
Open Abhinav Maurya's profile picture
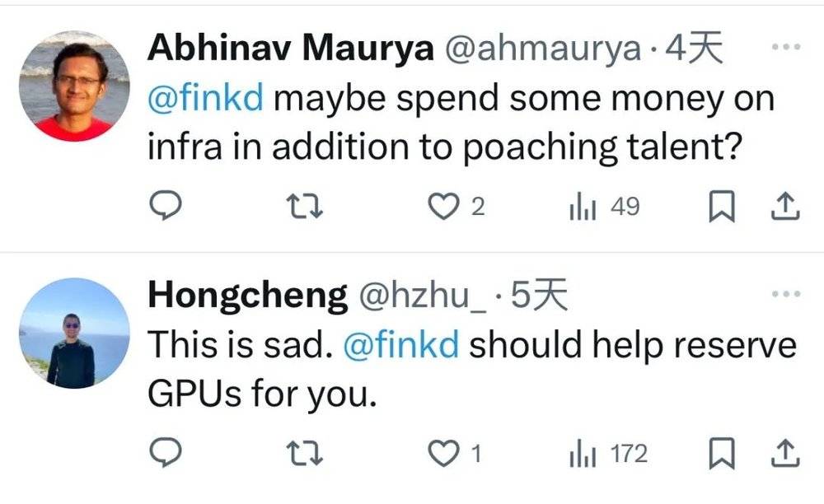(74, 86)
